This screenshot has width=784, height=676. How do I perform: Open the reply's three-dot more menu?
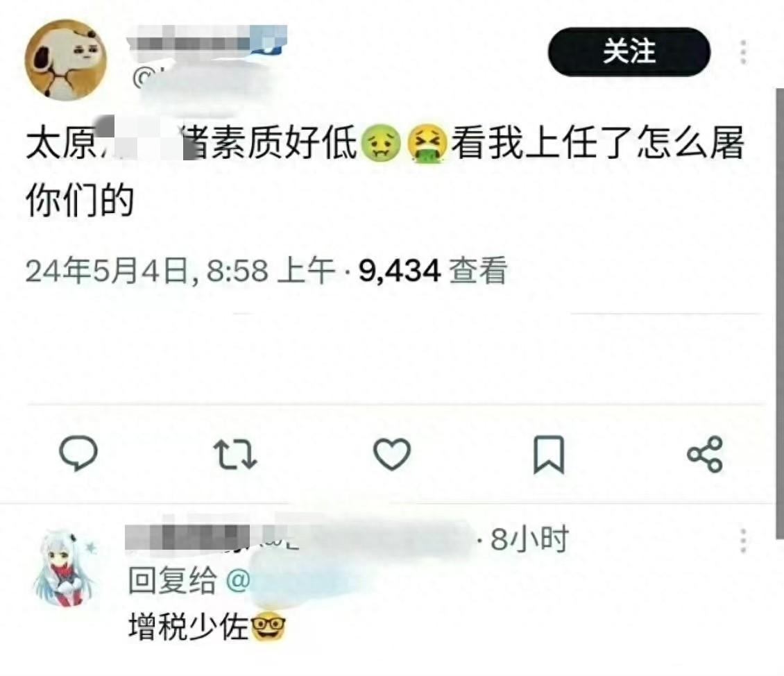pos(744,541)
